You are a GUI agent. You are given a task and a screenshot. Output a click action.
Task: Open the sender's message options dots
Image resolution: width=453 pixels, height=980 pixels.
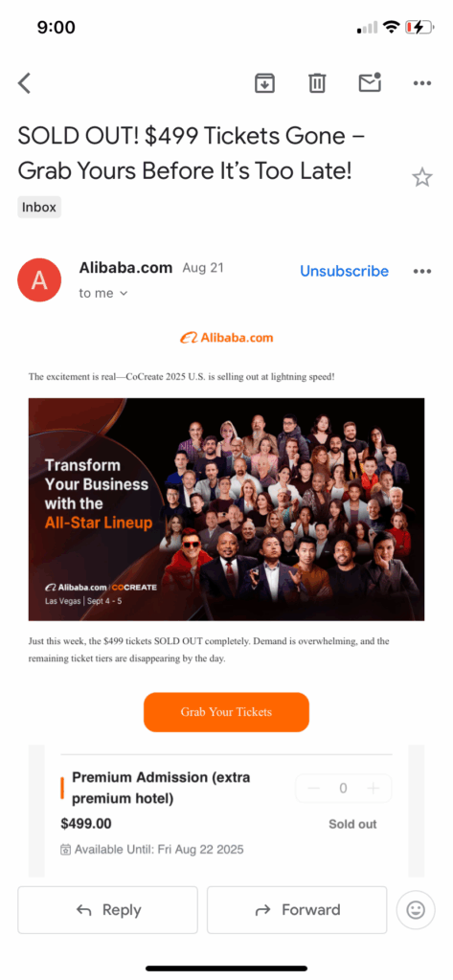tap(422, 271)
